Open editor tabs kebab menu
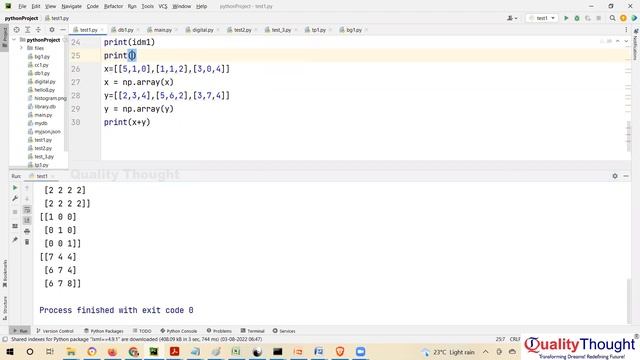This screenshot has width=640, height=360. tap(626, 30)
